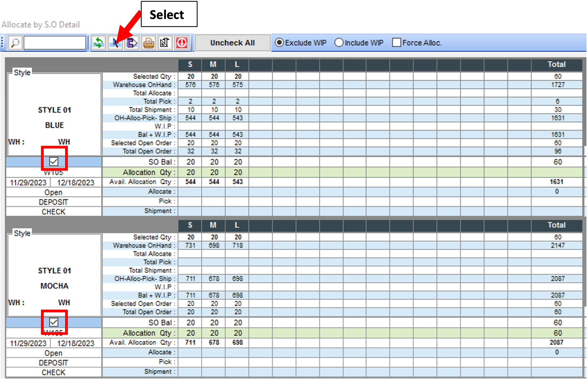Click MOCHA Allocation Qty cell for size L
The image size is (588, 380).
(237, 333)
